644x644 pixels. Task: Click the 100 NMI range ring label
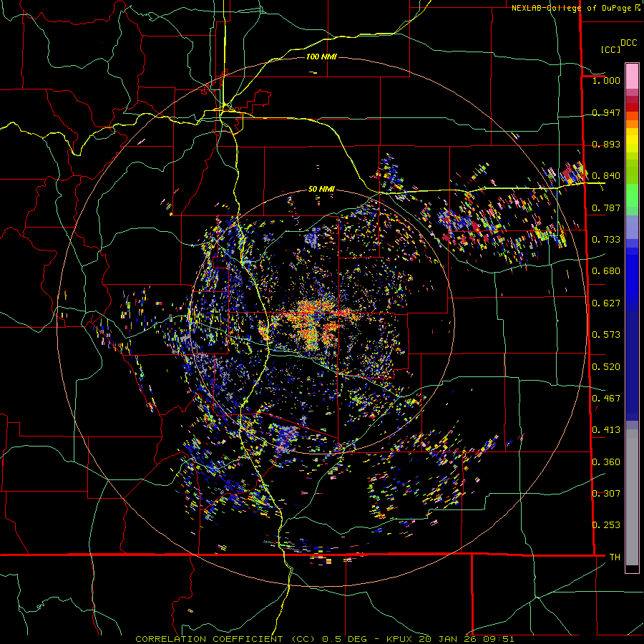click(321, 57)
